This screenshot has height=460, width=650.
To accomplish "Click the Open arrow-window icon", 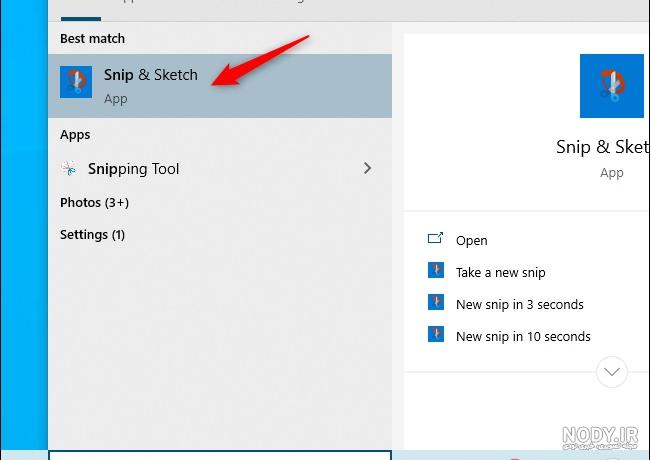I will pos(435,238).
